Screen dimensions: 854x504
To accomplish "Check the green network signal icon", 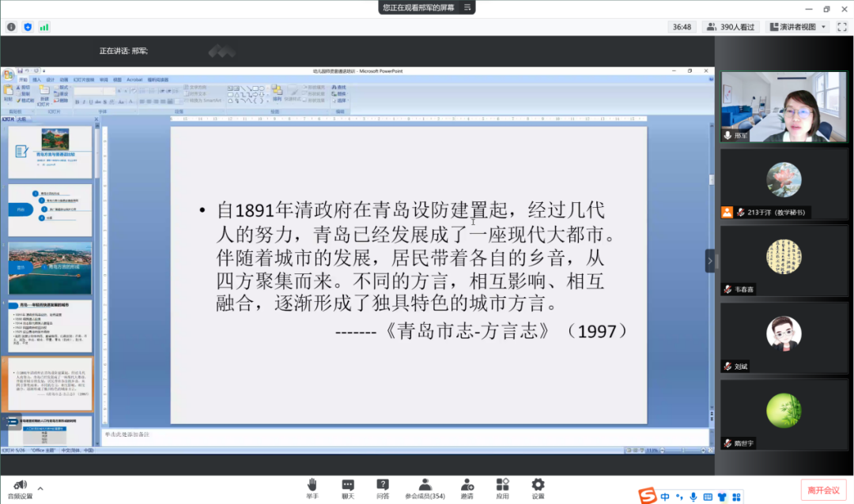I will [x=44, y=27].
